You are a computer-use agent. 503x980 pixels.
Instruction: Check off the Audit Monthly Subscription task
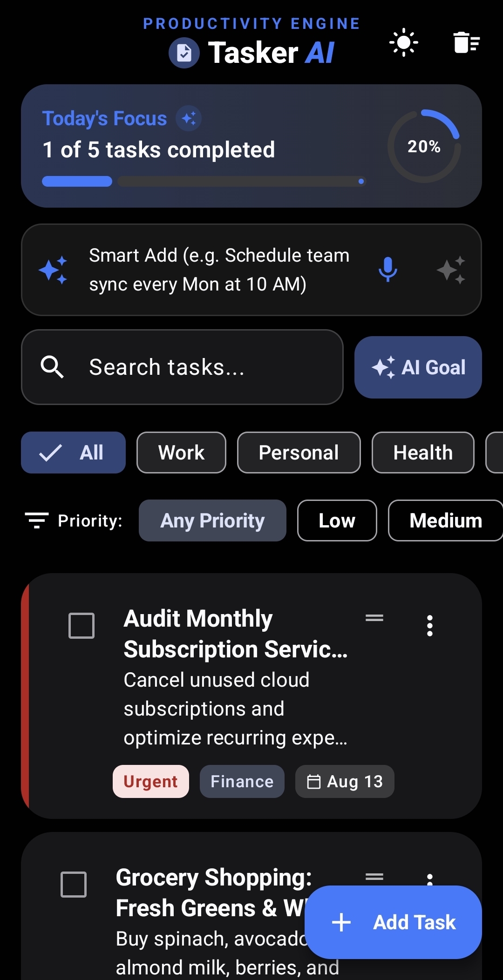coord(82,626)
